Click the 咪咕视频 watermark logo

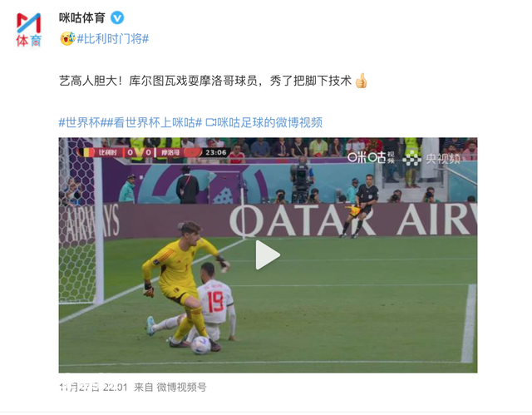pos(371,157)
